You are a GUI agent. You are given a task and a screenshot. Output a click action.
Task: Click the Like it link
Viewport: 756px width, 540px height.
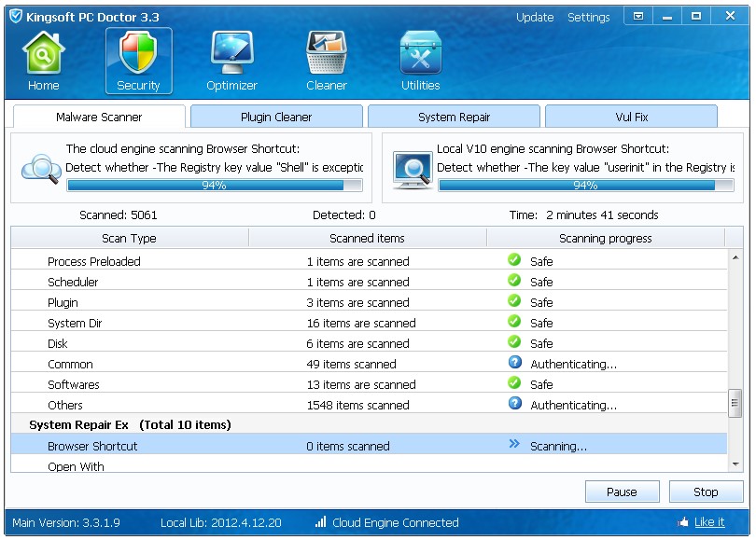tap(709, 522)
